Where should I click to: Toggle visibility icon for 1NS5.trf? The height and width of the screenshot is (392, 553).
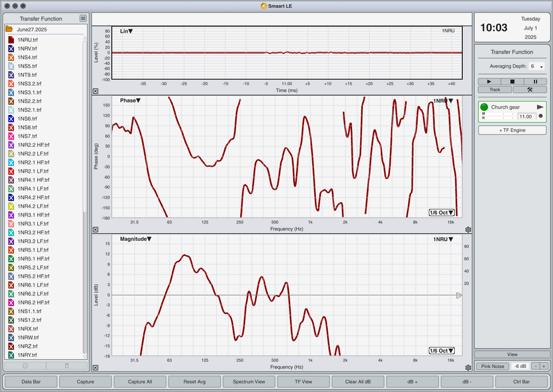(x=11, y=66)
